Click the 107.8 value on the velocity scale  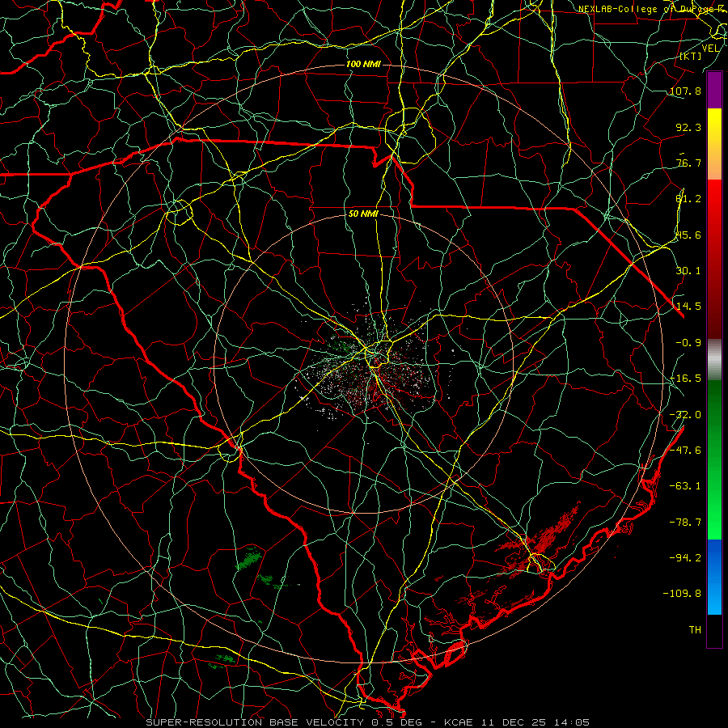tap(685, 91)
